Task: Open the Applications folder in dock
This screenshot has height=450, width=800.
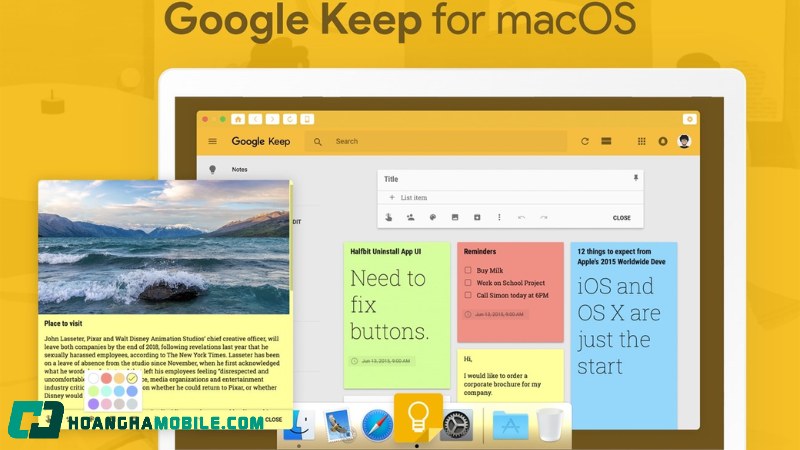Action: [x=510, y=425]
